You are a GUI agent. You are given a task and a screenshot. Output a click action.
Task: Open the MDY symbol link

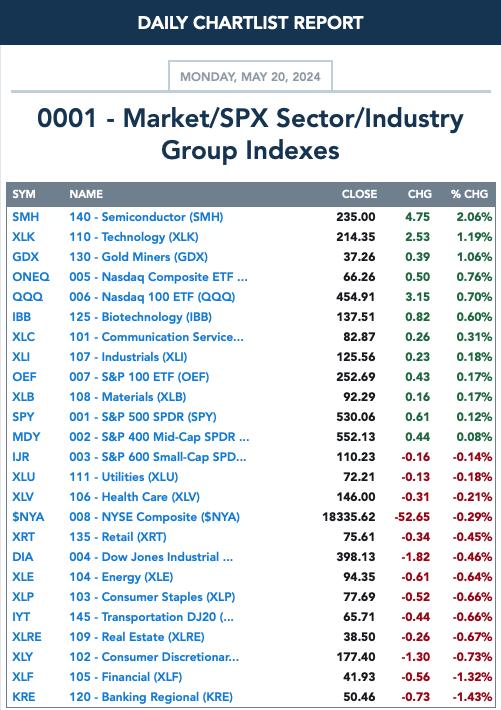26,437
